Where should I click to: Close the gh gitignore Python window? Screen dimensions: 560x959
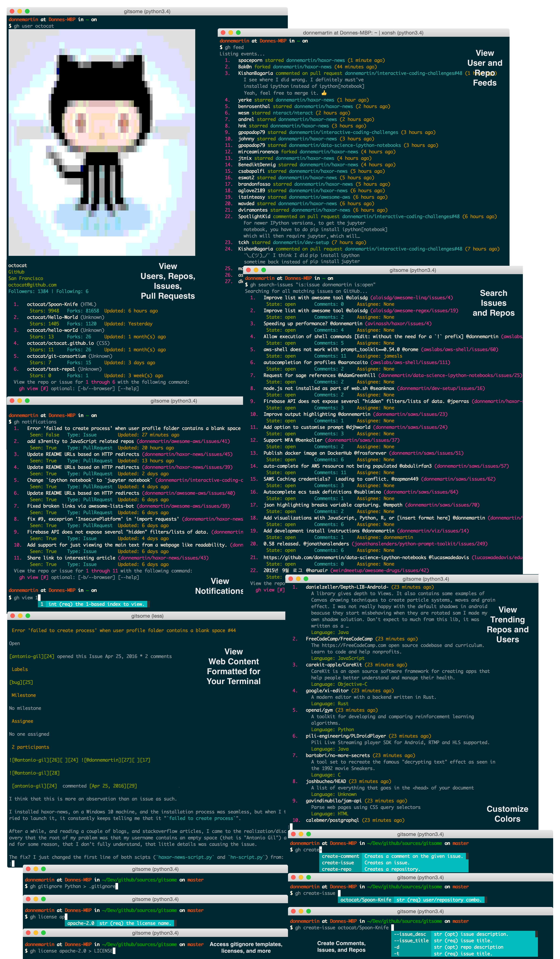click(x=28, y=869)
